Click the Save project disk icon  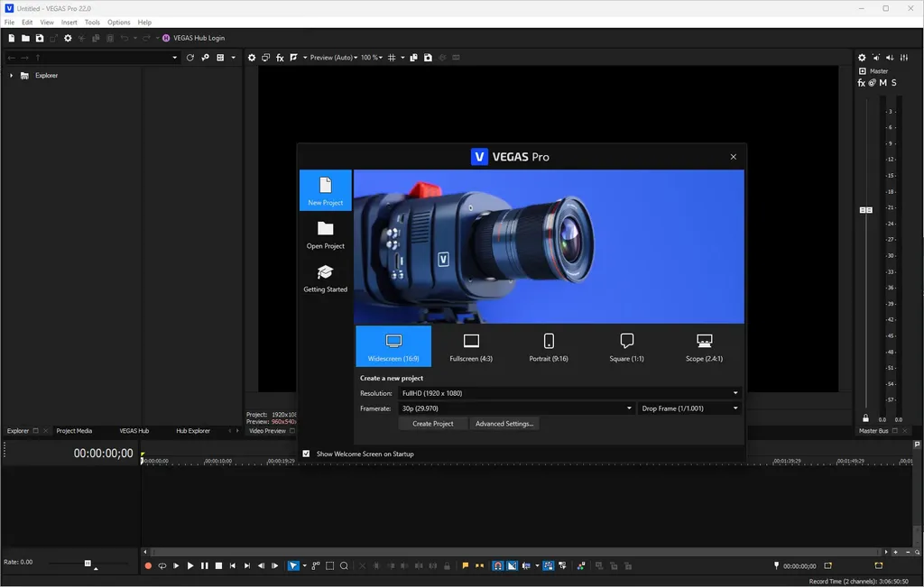(40, 38)
